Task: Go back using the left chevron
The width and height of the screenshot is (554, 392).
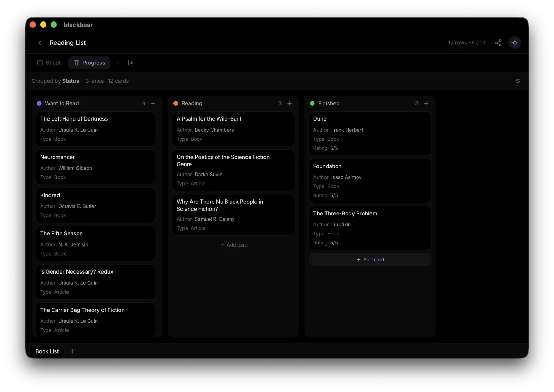Action: tap(39, 43)
